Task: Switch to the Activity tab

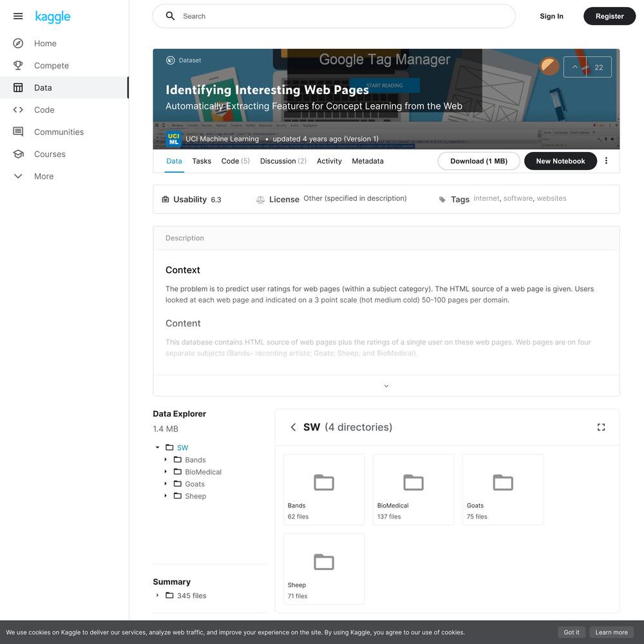Action: 329,161
